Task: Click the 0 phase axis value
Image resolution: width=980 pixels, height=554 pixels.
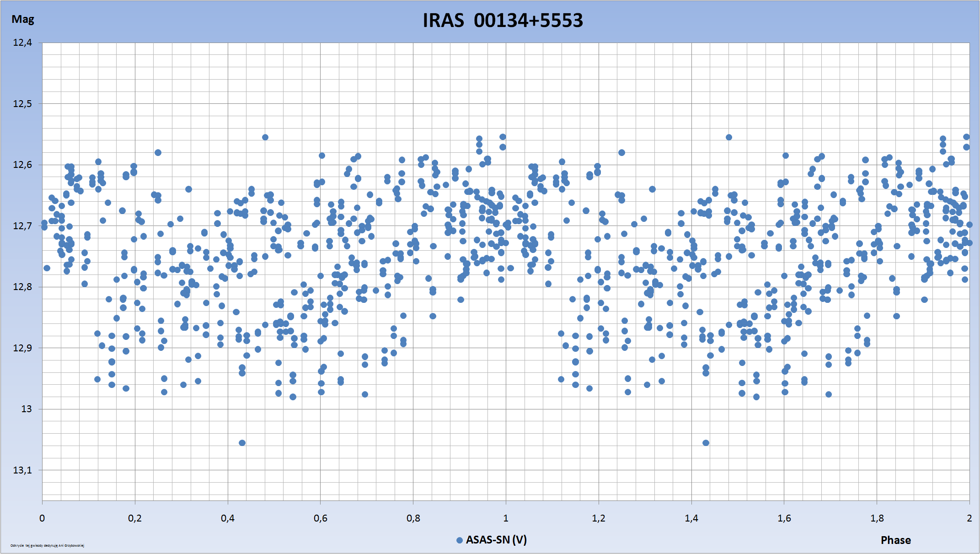Action: (42, 518)
